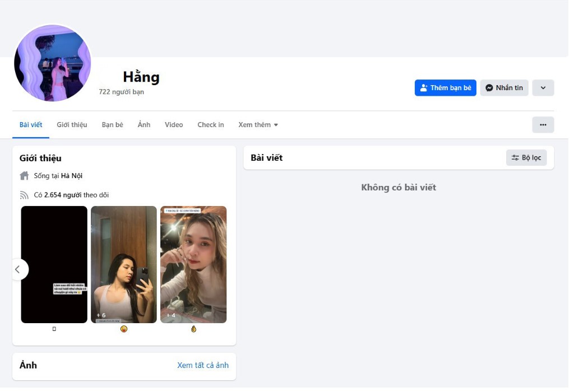
Task: Open the Ảnh tab
Action: 144,125
